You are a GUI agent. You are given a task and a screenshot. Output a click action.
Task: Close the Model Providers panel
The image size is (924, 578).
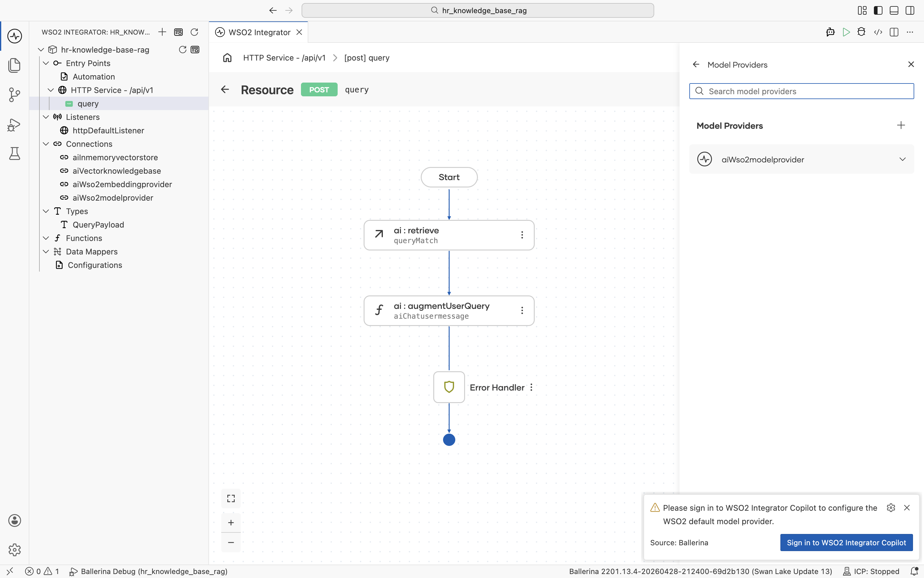pos(911,64)
